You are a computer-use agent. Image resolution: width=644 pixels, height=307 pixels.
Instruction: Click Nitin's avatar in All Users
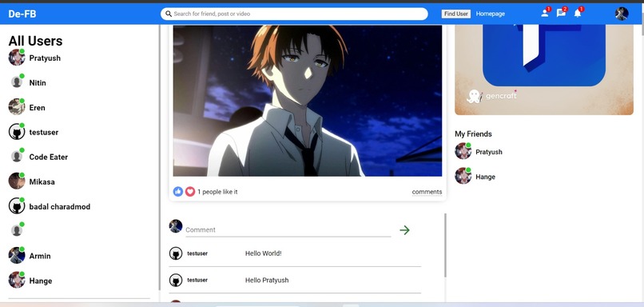[x=17, y=82]
